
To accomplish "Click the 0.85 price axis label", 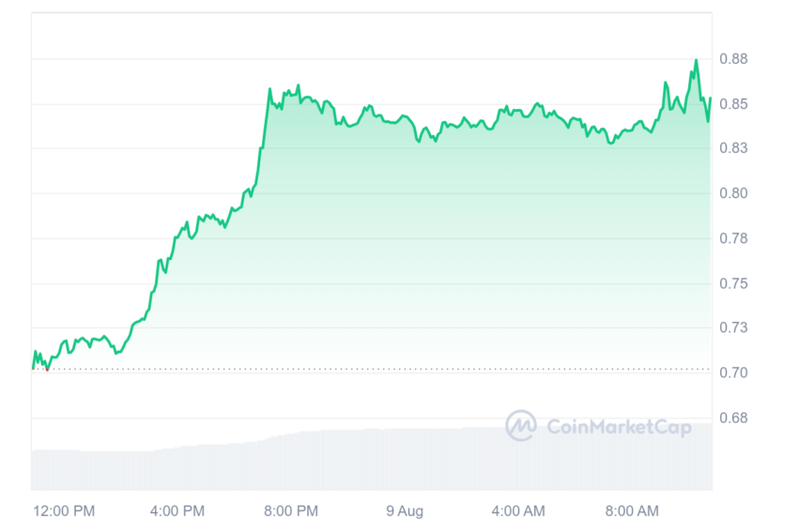I will tap(733, 104).
